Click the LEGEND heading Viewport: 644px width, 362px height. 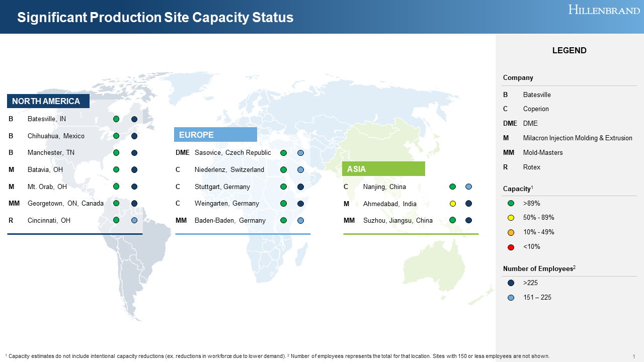tap(570, 50)
